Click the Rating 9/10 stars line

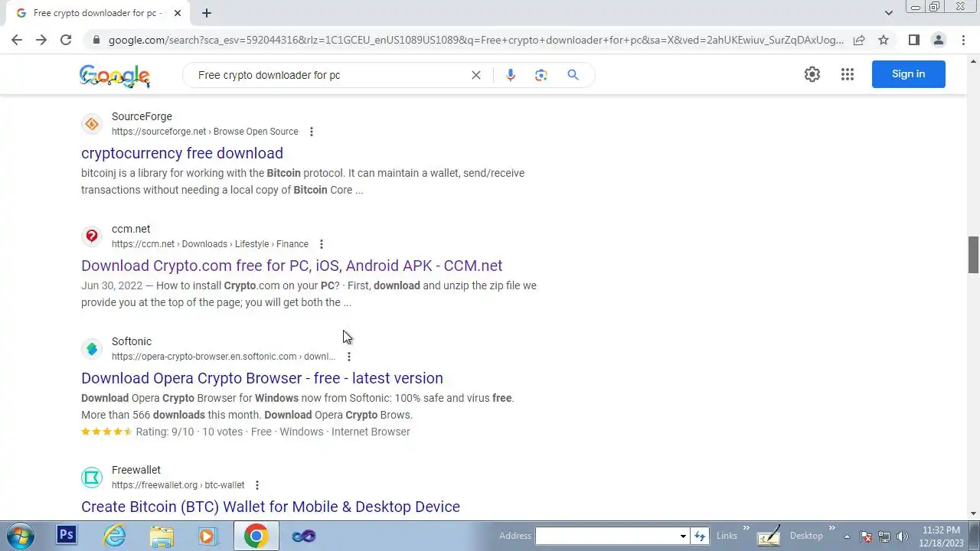point(246,432)
